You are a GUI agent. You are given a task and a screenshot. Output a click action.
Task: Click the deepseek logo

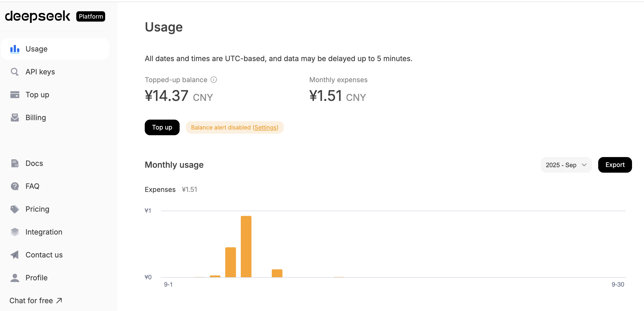click(x=38, y=16)
